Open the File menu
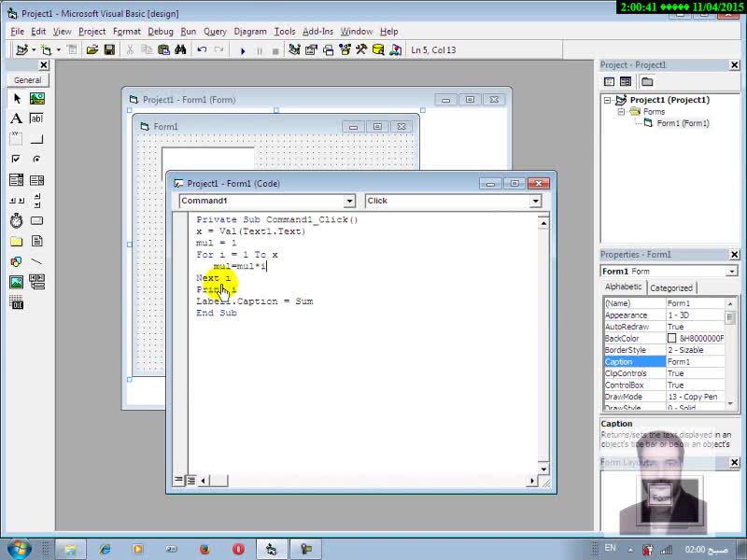747x560 pixels. pyautogui.click(x=17, y=32)
